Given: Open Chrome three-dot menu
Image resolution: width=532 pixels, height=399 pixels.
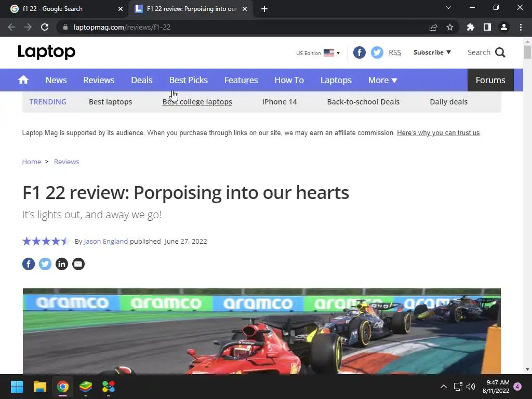Looking at the screenshot, I should point(521,27).
